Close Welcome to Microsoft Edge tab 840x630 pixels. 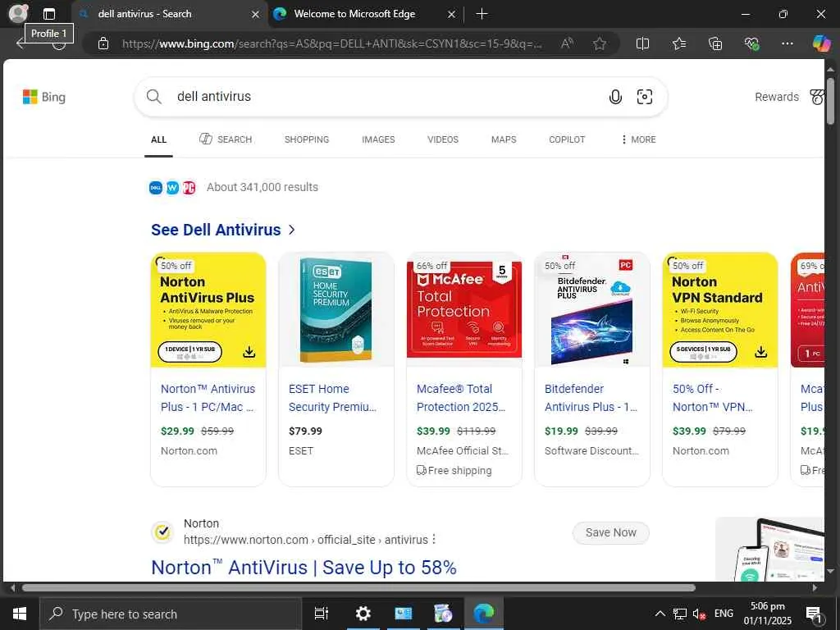tap(451, 15)
